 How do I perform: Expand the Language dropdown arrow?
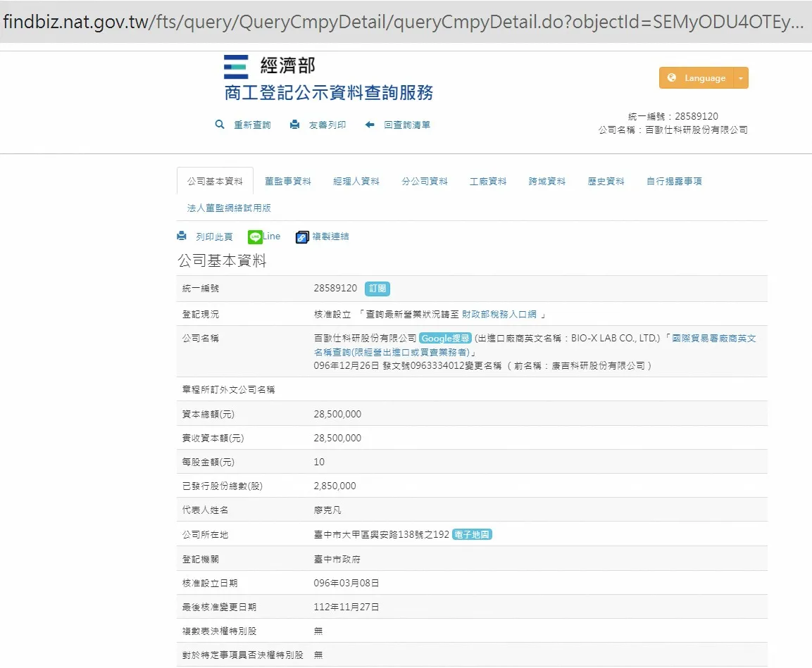tap(741, 78)
